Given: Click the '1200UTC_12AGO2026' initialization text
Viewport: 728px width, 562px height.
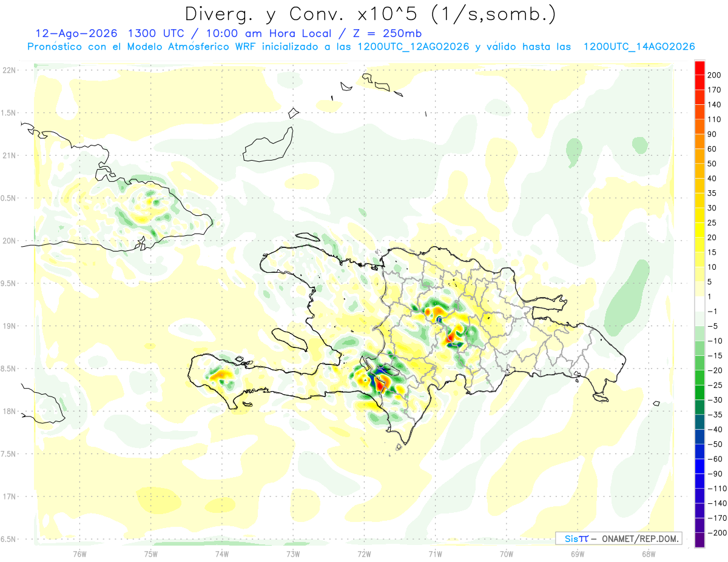Looking at the screenshot, I should (413, 47).
